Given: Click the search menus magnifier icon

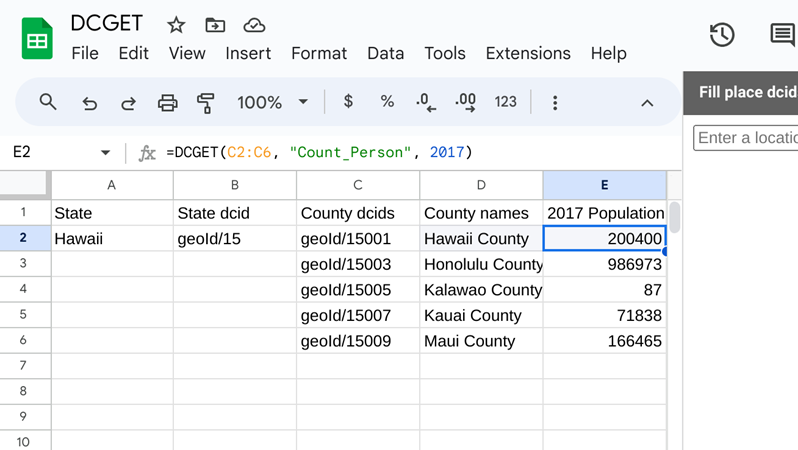Looking at the screenshot, I should (48, 102).
